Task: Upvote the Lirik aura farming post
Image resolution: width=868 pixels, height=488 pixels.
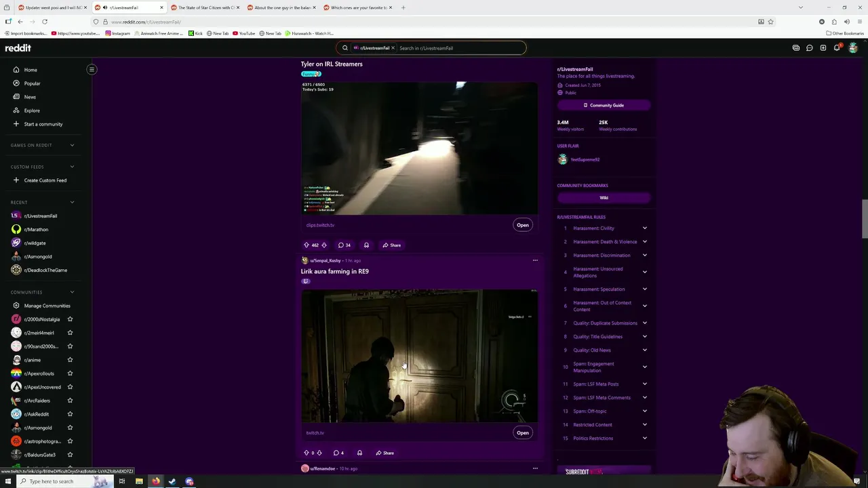Action: (x=307, y=453)
